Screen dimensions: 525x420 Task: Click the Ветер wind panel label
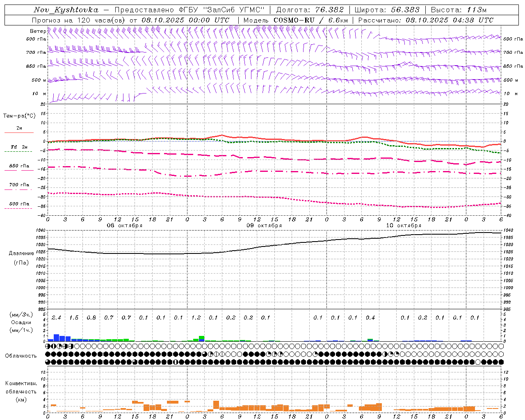(x=38, y=31)
